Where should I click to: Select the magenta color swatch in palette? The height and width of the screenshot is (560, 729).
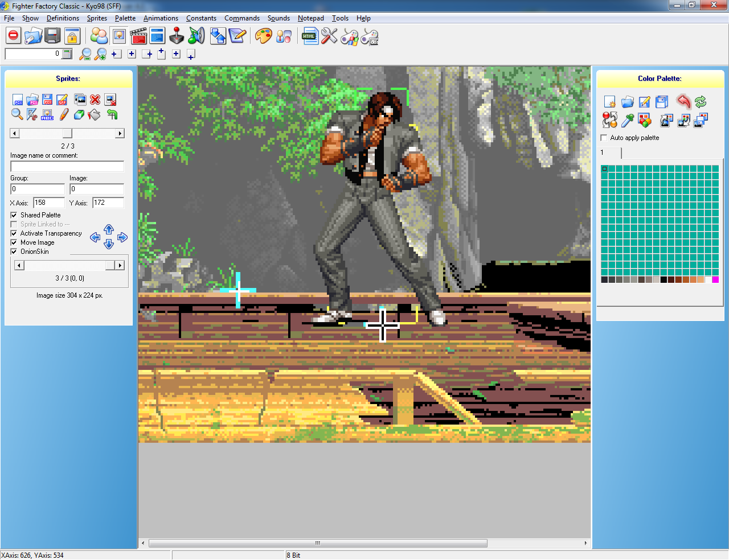click(x=716, y=279)
